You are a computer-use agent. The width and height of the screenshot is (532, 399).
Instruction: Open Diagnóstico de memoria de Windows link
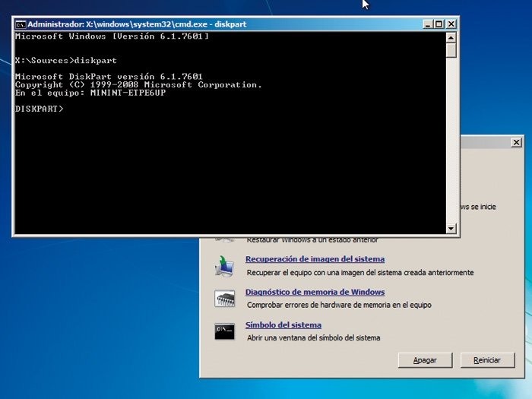[315, 292]
